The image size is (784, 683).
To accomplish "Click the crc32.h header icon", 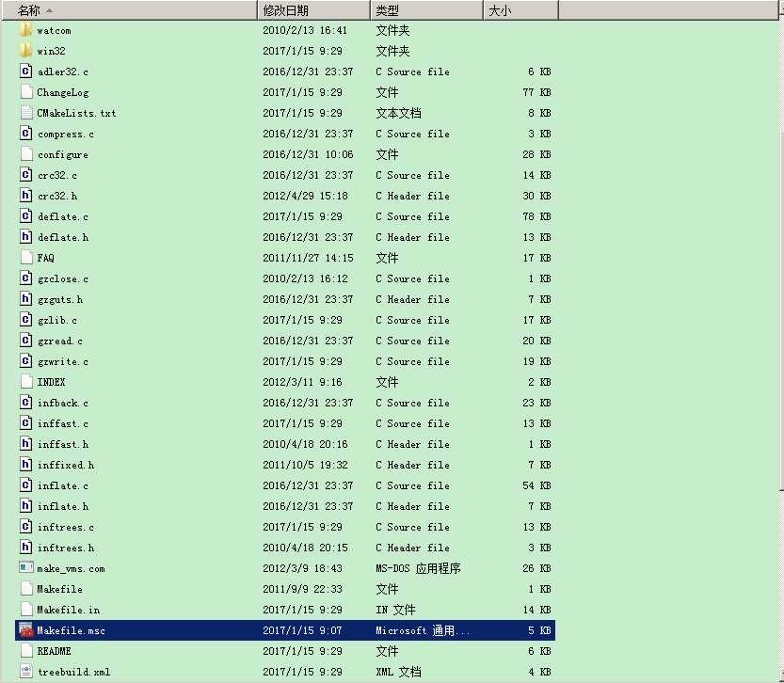I will (x=26, y=196).
